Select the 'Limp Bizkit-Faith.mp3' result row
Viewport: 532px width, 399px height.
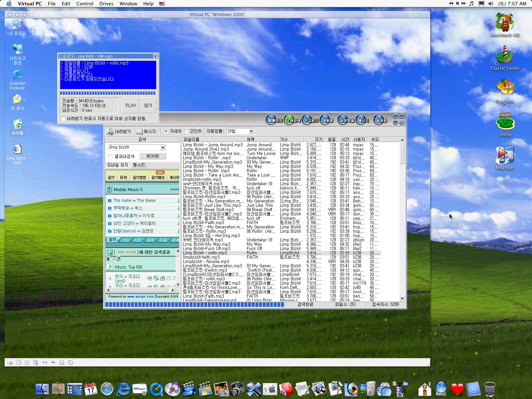203,222
